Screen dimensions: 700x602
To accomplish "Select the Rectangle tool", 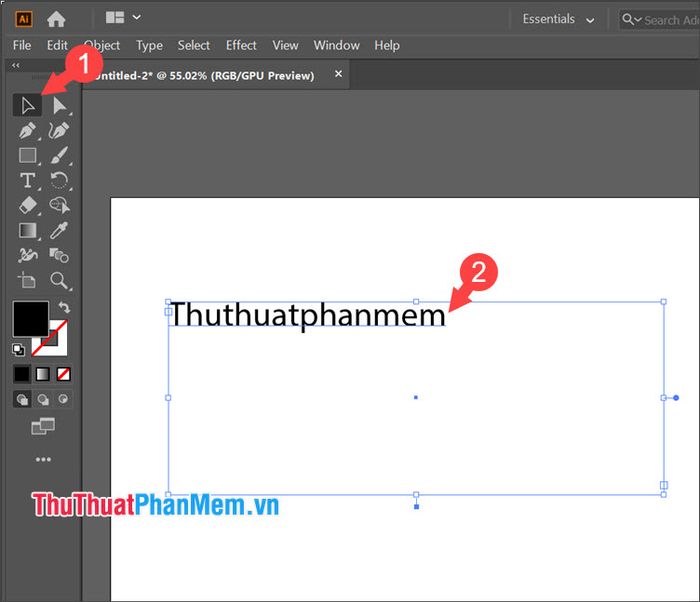I will click(28, 156).
